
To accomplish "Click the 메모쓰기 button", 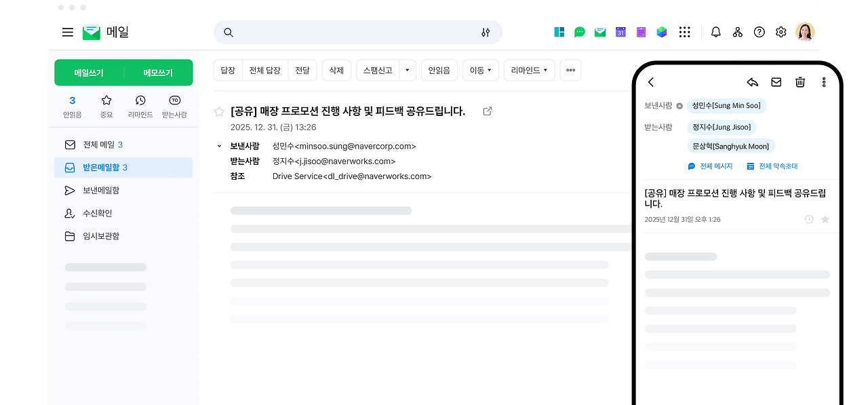I will 158,73.
